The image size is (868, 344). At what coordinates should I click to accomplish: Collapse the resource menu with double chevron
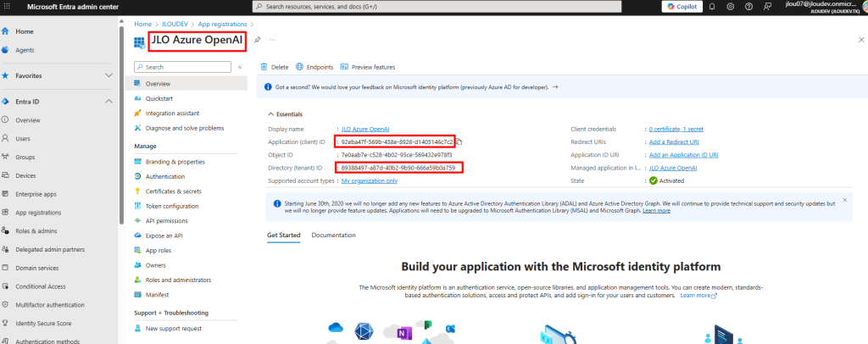(x=240, y=67)
